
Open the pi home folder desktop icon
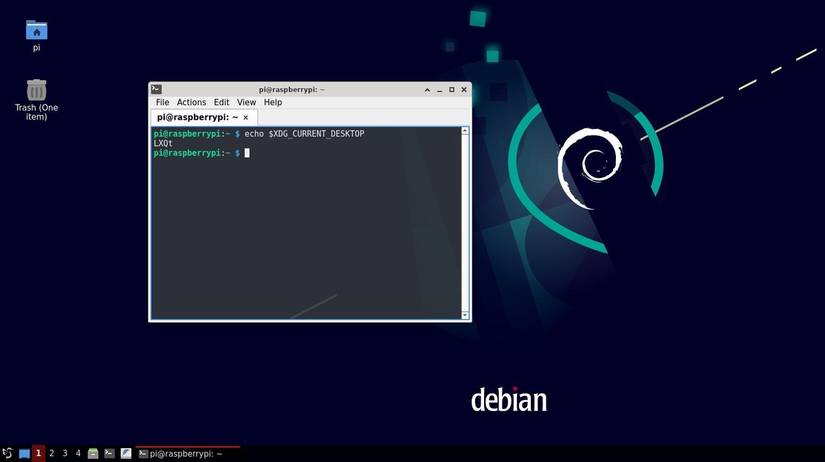36,36
